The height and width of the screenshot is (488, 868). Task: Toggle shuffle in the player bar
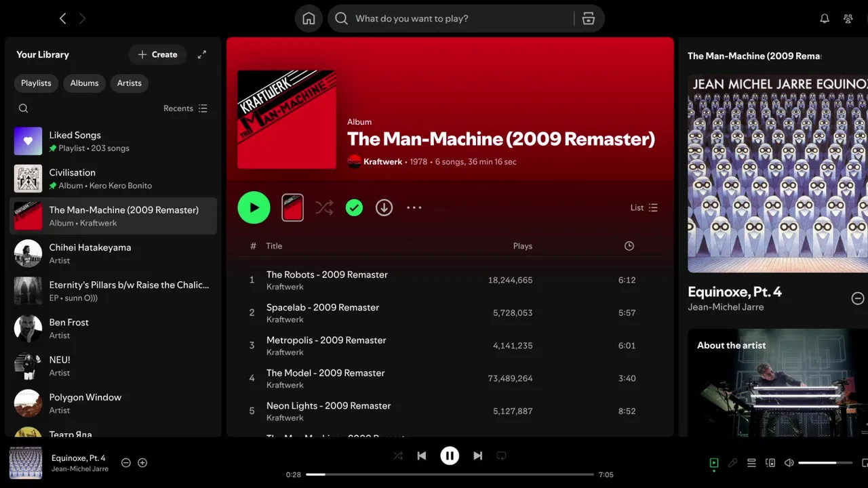(398, 456)
